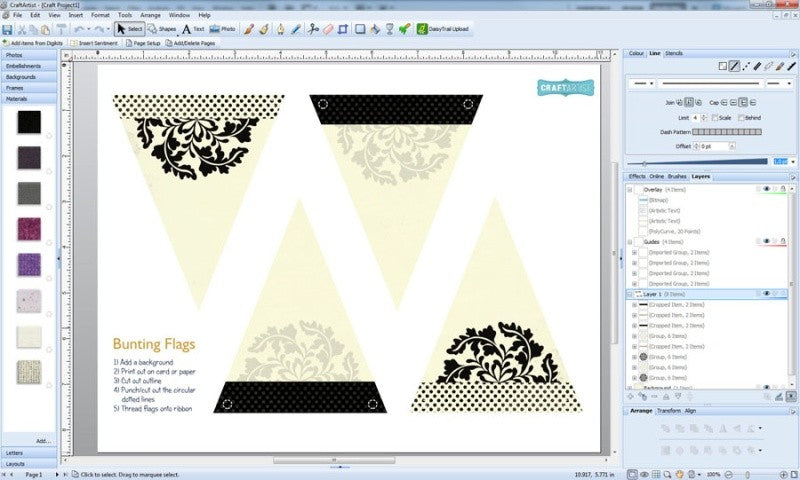Activate the Select pointer tool

click(130, 29)
